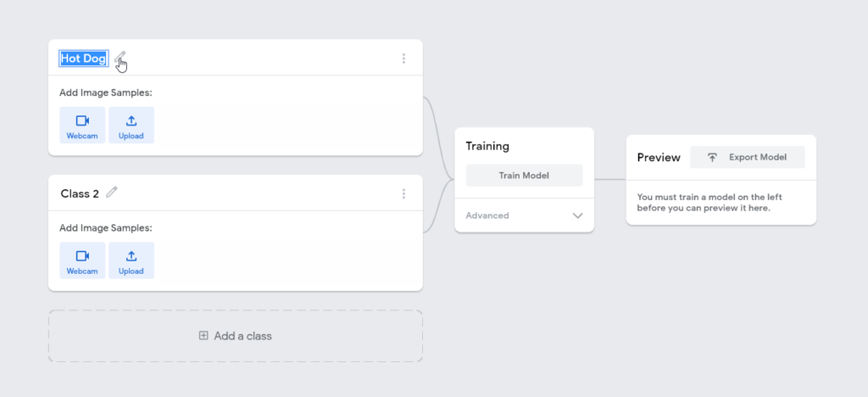The image size is (868, 397).
Task: Click the pencil icon beside Hot Dog
Action: click(120, 58)
